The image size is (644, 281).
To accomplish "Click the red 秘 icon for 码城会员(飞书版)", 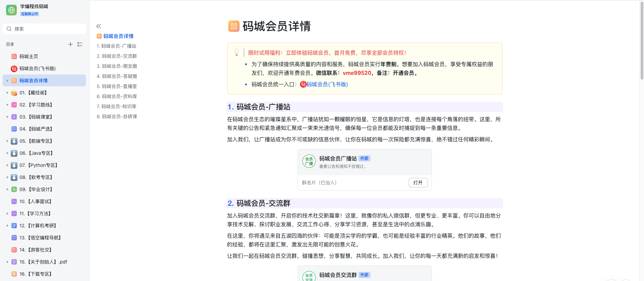I will [14, 68].
